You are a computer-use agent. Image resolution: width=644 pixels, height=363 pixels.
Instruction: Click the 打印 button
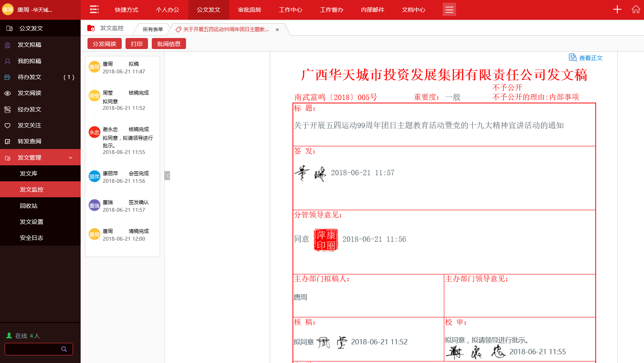[137, 44]
